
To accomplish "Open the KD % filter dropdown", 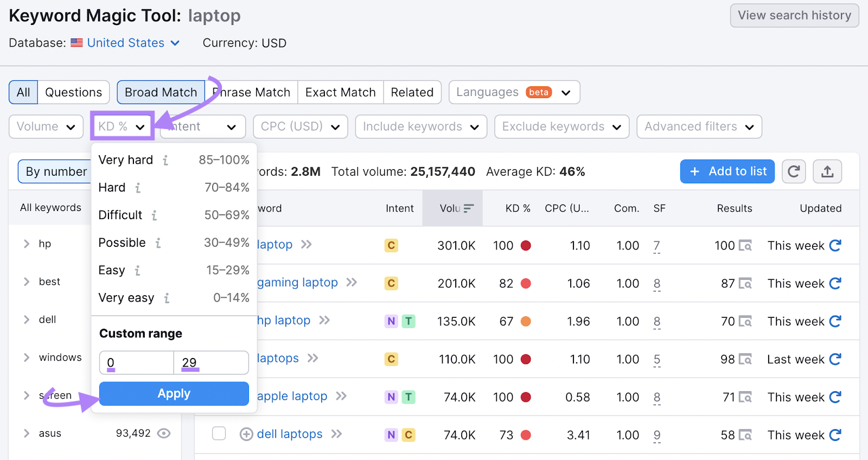I will click(122, 126).
